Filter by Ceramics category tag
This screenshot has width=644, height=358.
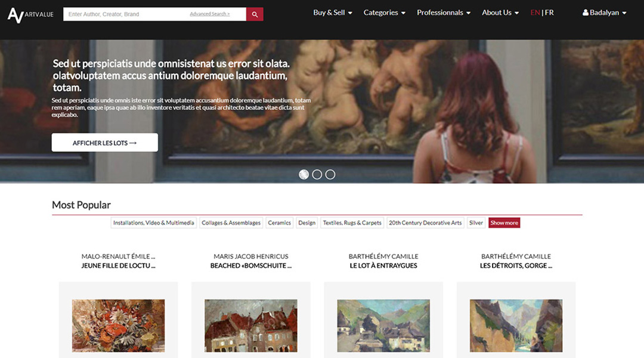click(x=279, y=223)
